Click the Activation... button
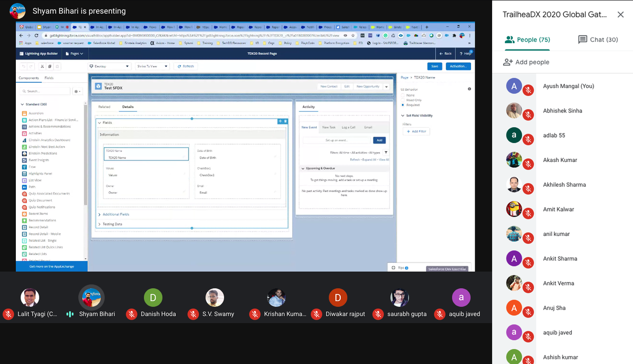633x364 pixels. tap(458, 66)
